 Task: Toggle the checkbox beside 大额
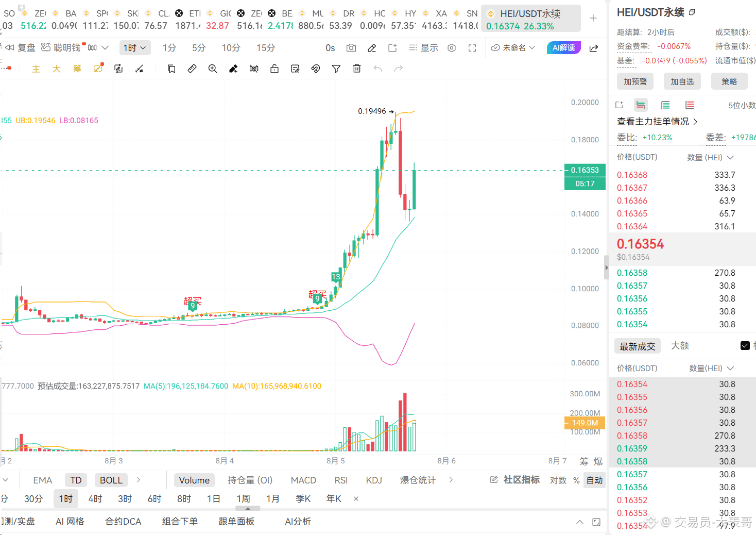(745, 346)
